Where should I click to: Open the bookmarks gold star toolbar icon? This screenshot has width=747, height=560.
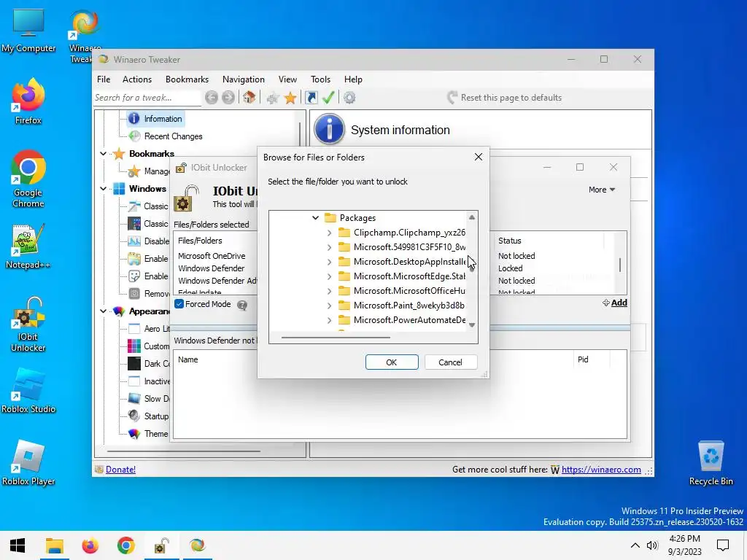tap(290, 98)
